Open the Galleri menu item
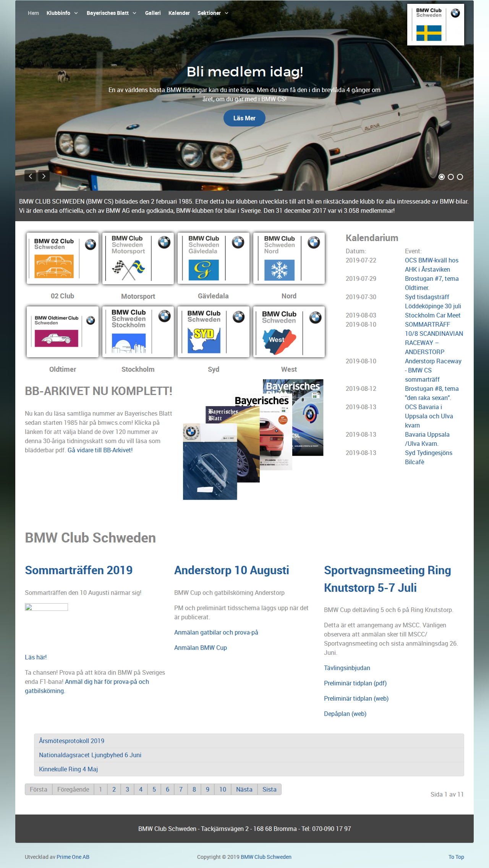The width and height of the screenshot is (489, 868). pyautogui.click(x=153, y=13)
